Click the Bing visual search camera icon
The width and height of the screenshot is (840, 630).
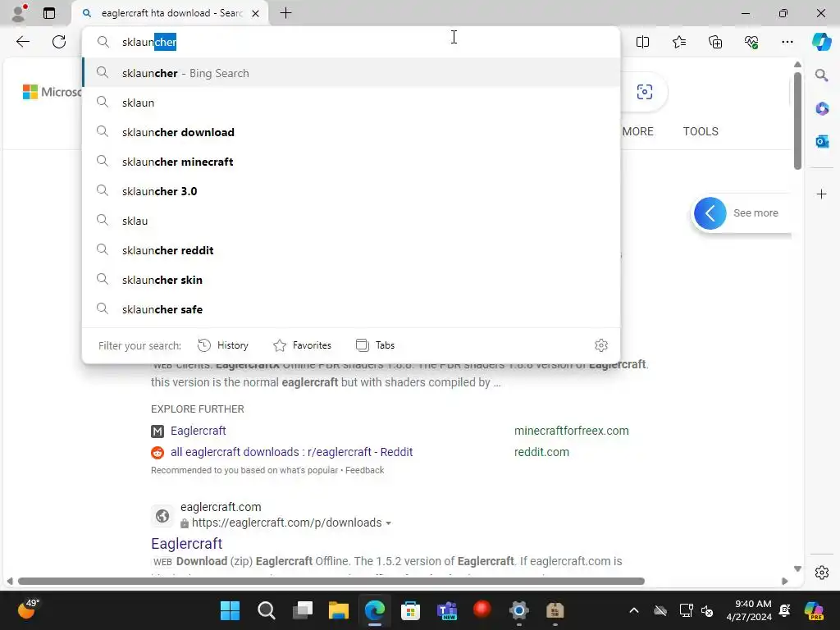click(x=645, y=92)
